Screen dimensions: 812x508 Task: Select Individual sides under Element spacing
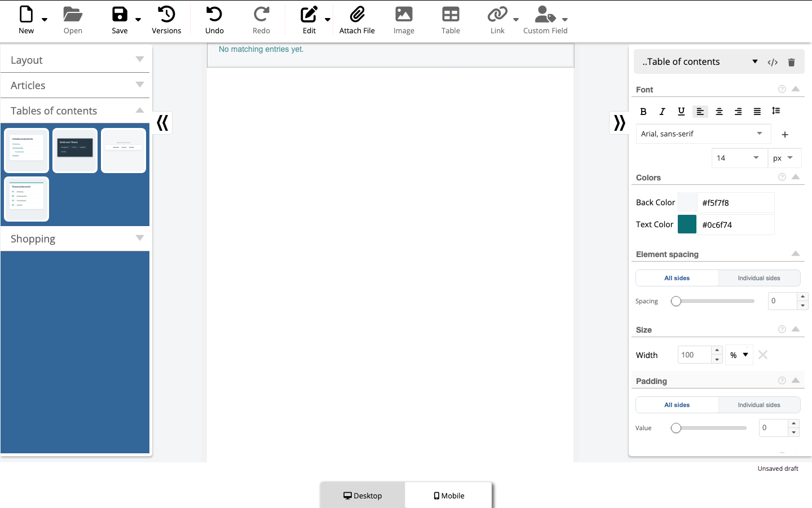759,278
